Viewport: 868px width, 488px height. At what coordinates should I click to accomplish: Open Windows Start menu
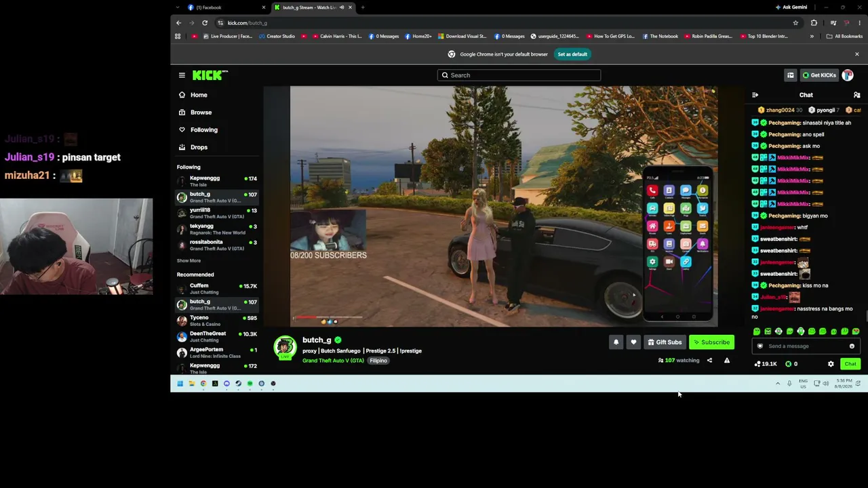(x=180, y=384)
